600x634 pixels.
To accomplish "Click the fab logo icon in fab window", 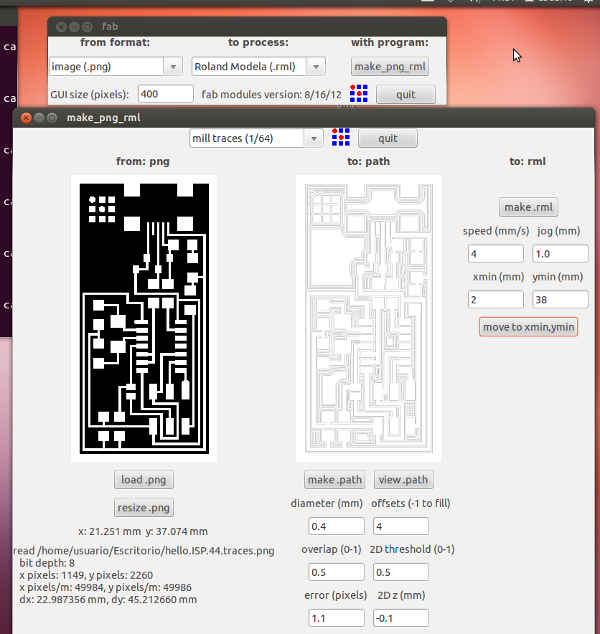I will 359,94.
